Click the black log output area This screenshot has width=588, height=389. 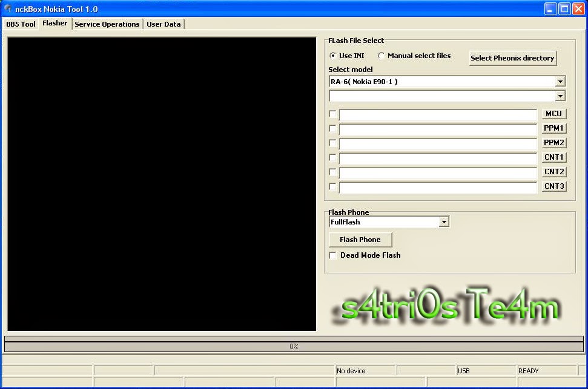pos(162,184)
